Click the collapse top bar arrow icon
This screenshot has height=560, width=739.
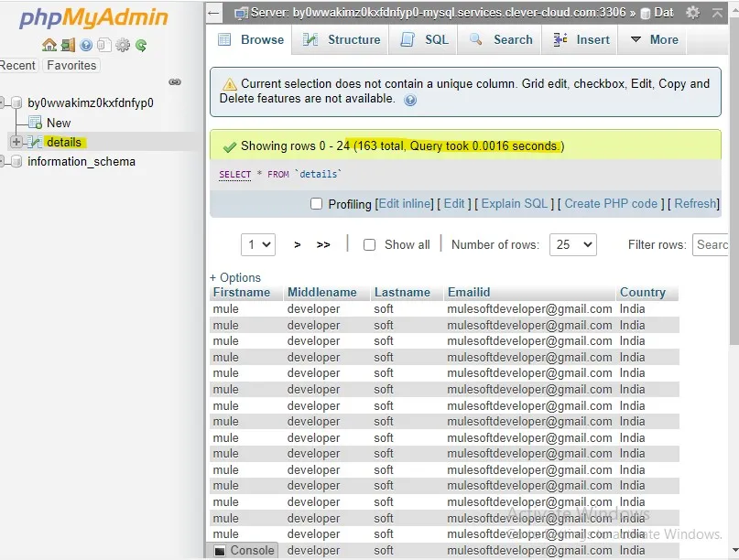pyautogui.click(x=717, y=13)
